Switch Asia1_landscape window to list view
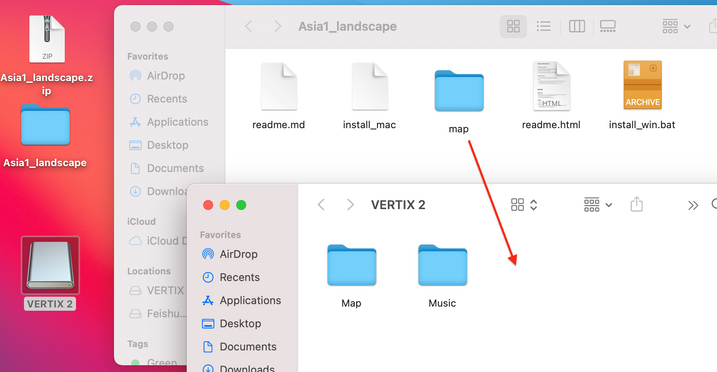 pyautogui.click(x=543, y=26)
